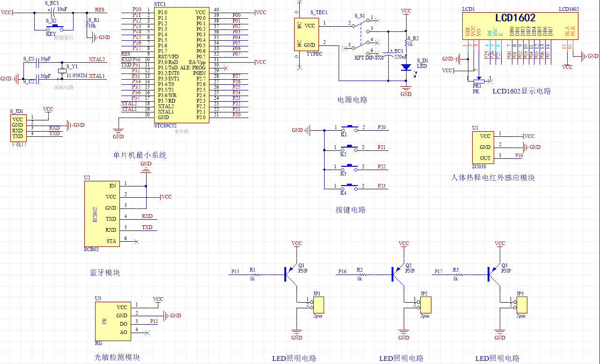This screenshot has width=600, height=364.
Task: Select the S_JD1 download header
Action: tap(18, 128)
